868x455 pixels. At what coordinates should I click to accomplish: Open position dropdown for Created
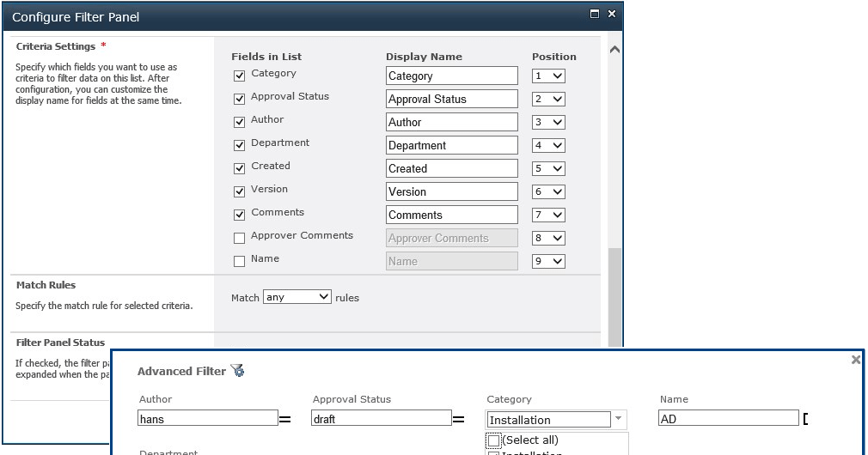point(548,168)
